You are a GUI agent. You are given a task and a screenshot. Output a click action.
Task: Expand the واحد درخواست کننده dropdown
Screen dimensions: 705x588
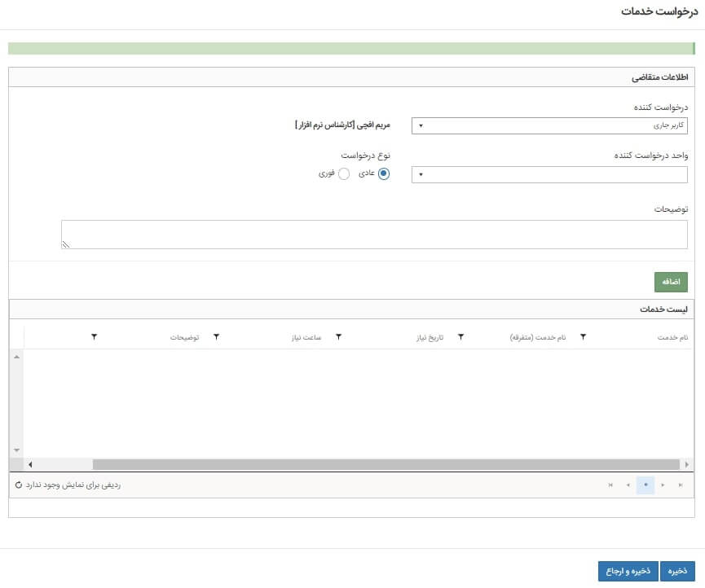coord(549,174)
